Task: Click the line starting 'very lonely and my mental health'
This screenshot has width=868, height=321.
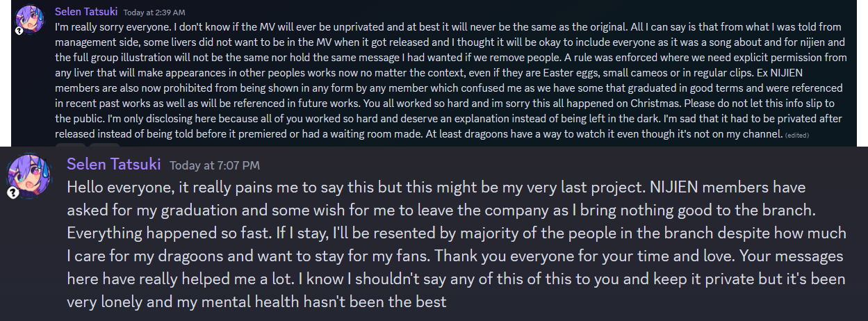Action: (x=256, y=302)
